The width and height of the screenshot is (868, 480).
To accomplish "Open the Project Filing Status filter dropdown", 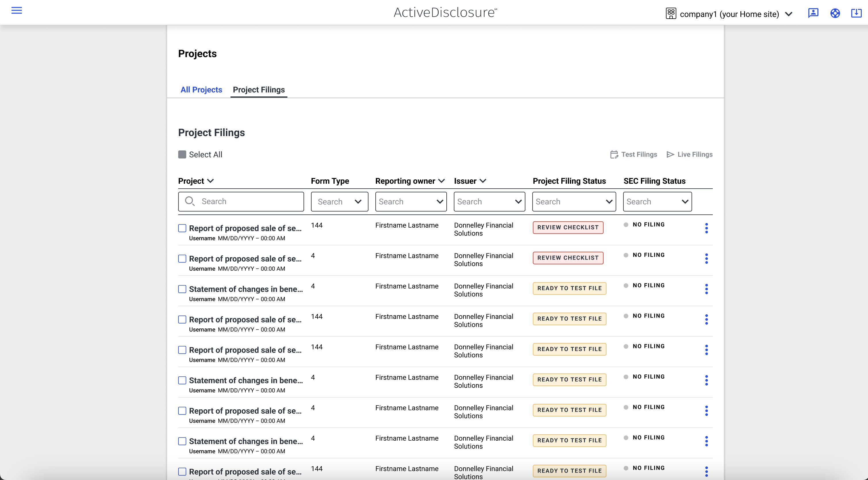I will coord(609,202).
